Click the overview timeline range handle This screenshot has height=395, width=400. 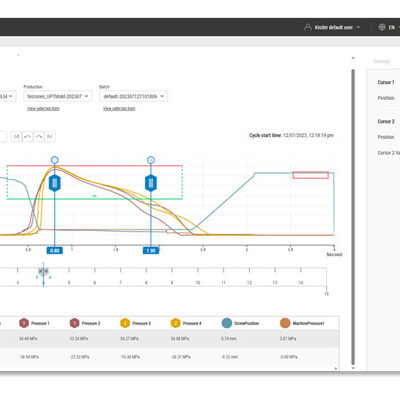(x=43, y=271)
